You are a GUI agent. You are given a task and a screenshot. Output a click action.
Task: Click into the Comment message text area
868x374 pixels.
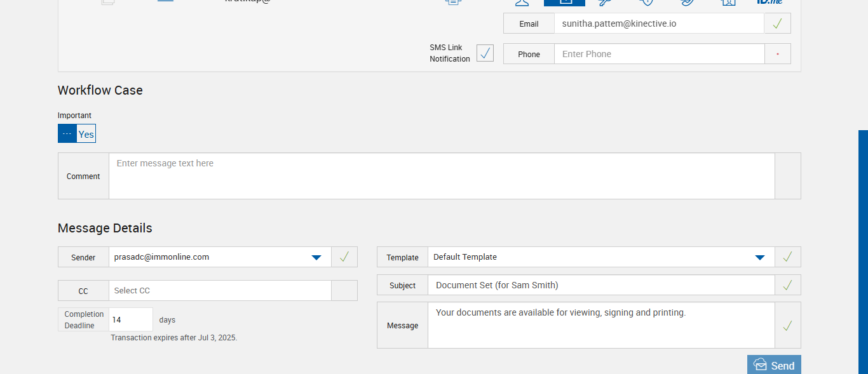tap(442, 176)
